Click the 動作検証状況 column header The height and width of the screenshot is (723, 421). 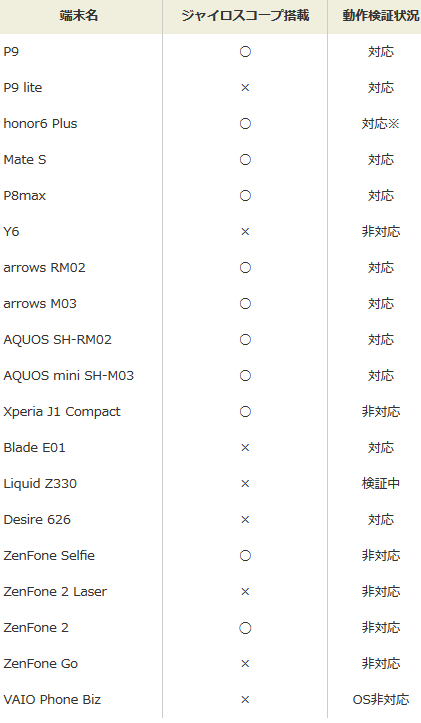point(381,15)
